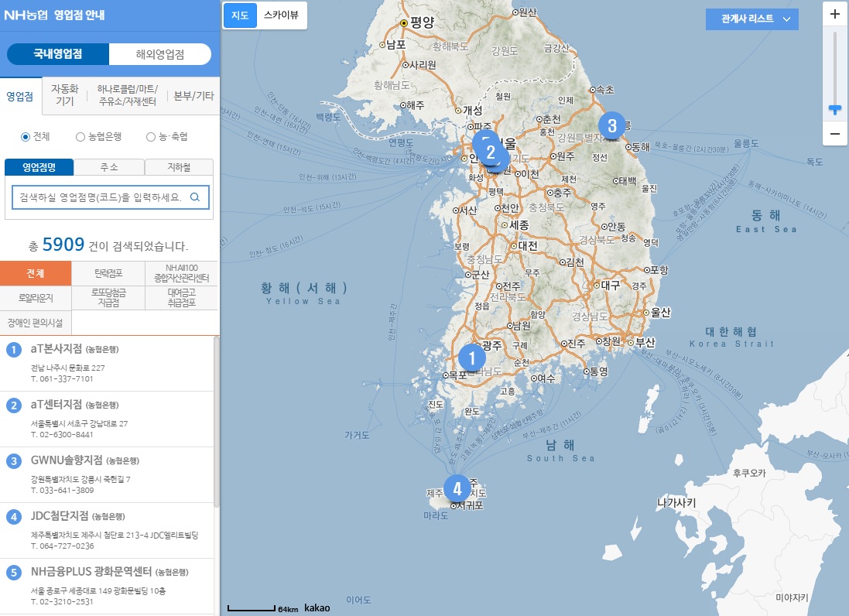
Task: Click the address 강원특별자치도 강릉시 죽헌길 7
Action: [x=80, y=479]
